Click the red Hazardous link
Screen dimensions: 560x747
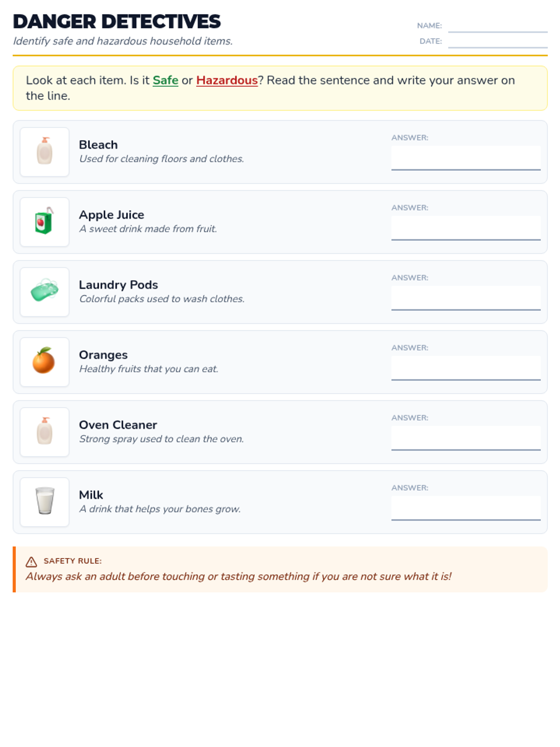(227, 80)
